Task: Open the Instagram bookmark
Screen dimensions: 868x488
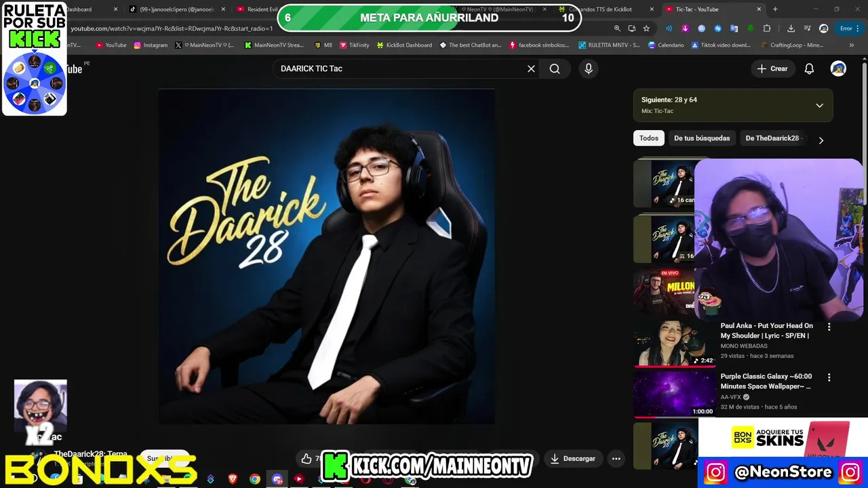Action: click(151, 45)
